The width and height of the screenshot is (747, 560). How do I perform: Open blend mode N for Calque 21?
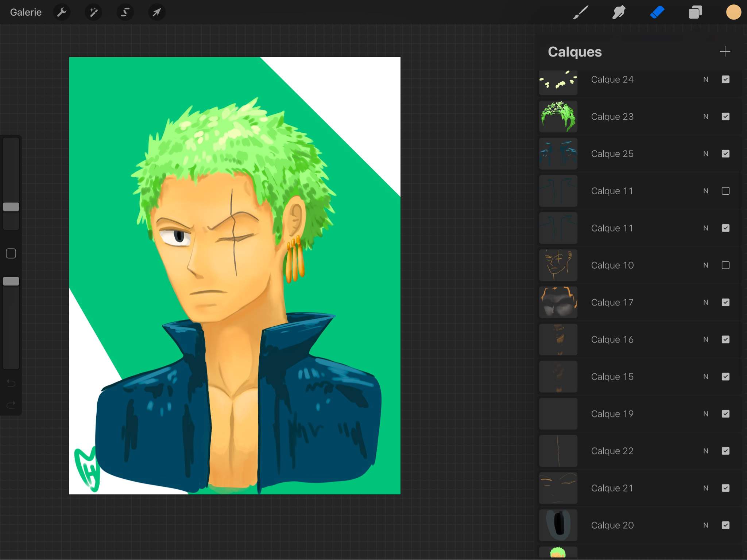point(706,489)
